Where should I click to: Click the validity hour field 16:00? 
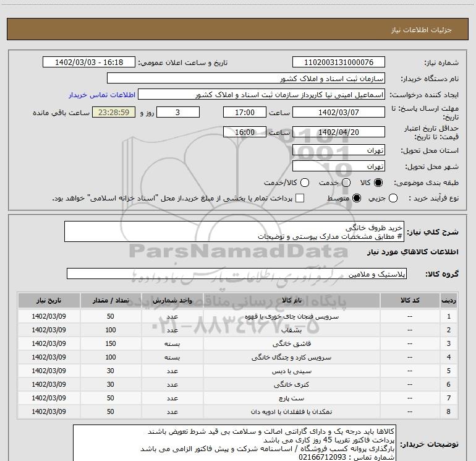(245, 132)
